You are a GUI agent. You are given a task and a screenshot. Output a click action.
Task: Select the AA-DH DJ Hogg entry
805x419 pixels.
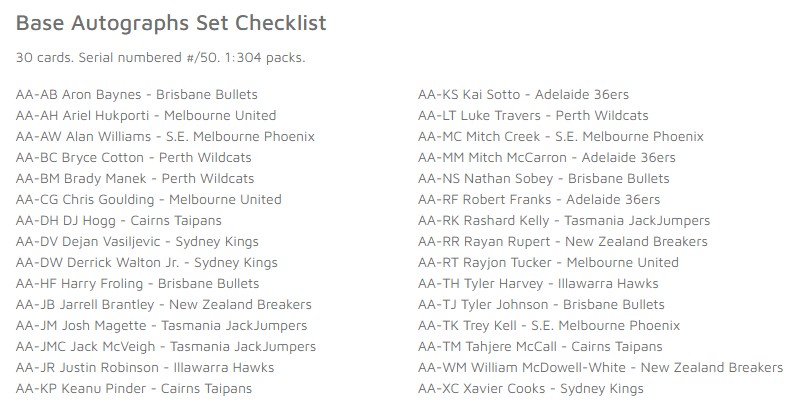click(x=119, y=221)
